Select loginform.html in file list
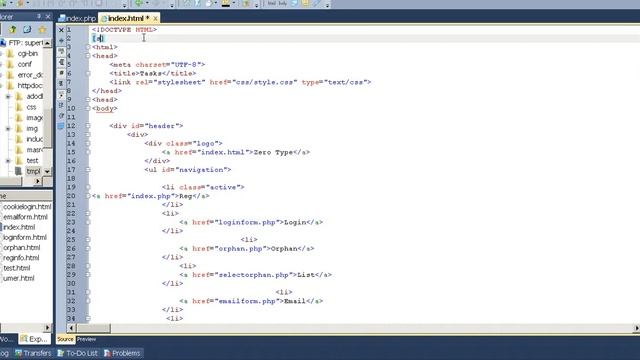This screenshot has width=640, height=360. (x=25, y=237)
